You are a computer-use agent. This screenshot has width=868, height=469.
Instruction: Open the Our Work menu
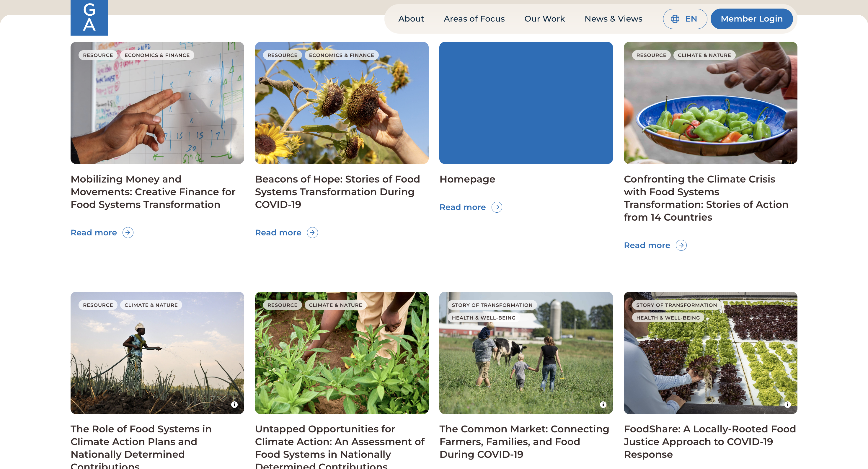[544, 19]
